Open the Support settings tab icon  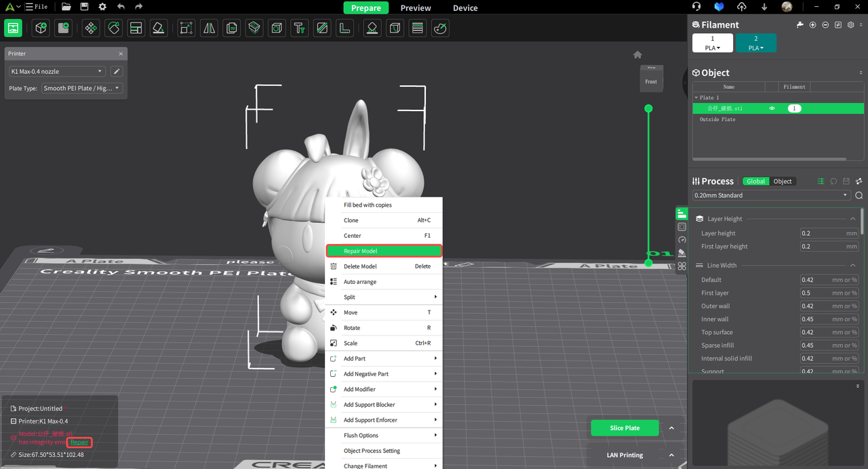[x=682, y=253]
